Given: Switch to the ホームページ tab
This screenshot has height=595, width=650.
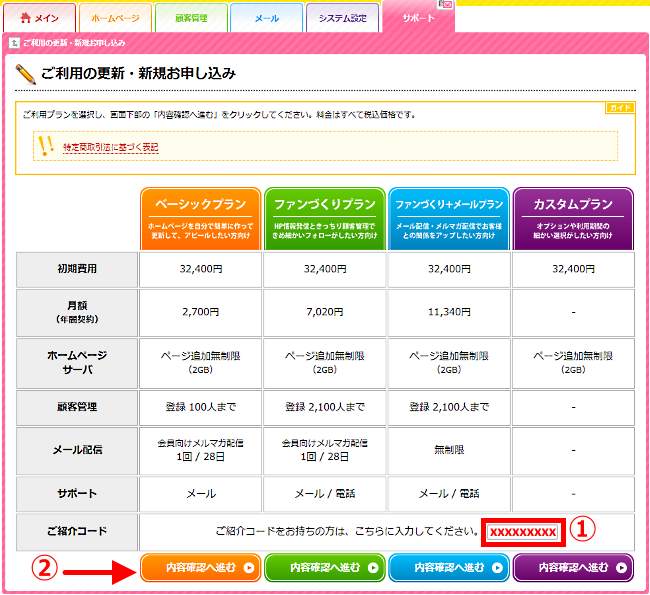Looking at the screenshot, I should pyautogui.click(x=114, y=18).
